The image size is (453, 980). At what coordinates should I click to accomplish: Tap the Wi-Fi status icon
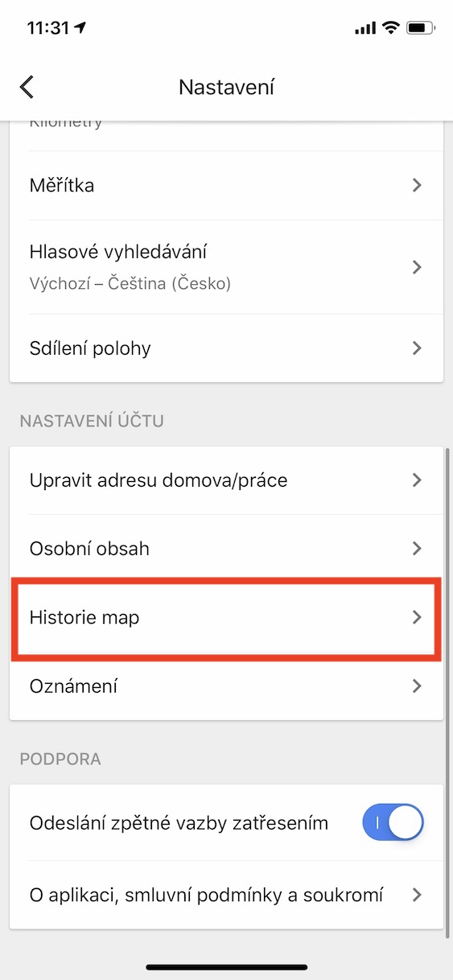(392, 27)
